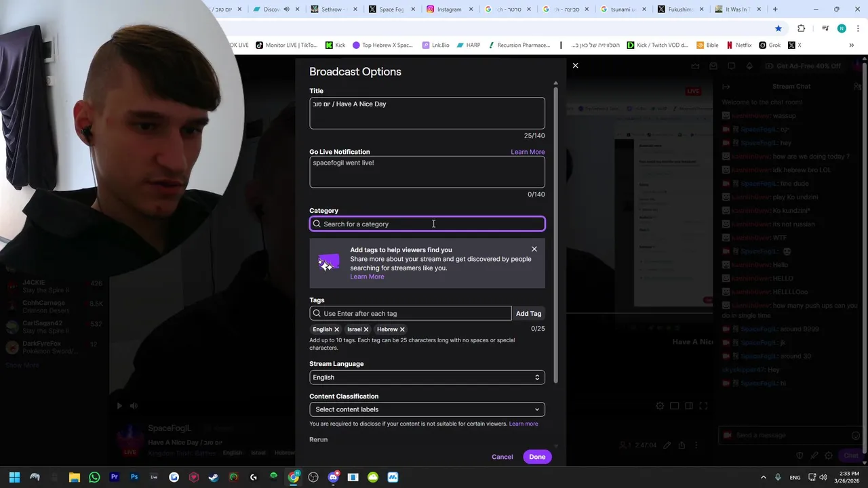This screenshot has height=488, width=868.
Task: Open a new browser tab
Action: [x=775, y=9]
